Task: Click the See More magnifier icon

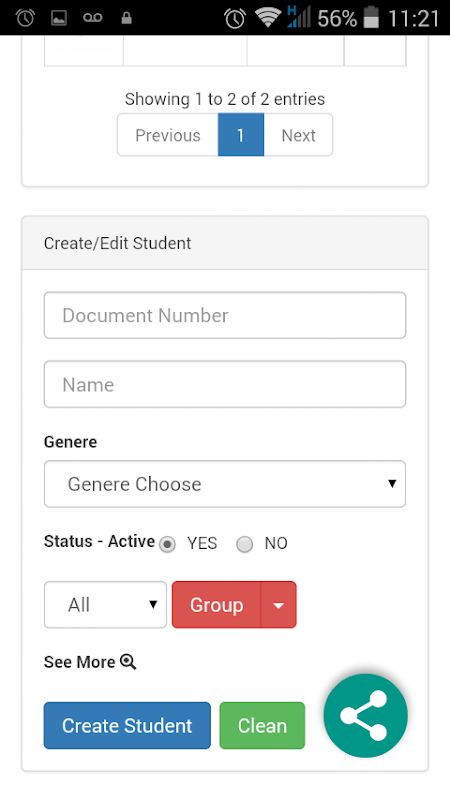Action: (128, 662)
